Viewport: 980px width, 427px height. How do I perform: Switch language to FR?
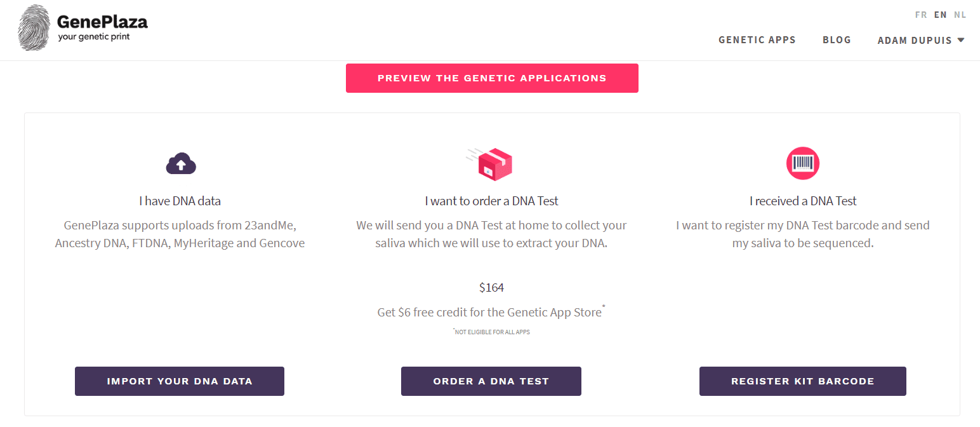click(921, 15)
